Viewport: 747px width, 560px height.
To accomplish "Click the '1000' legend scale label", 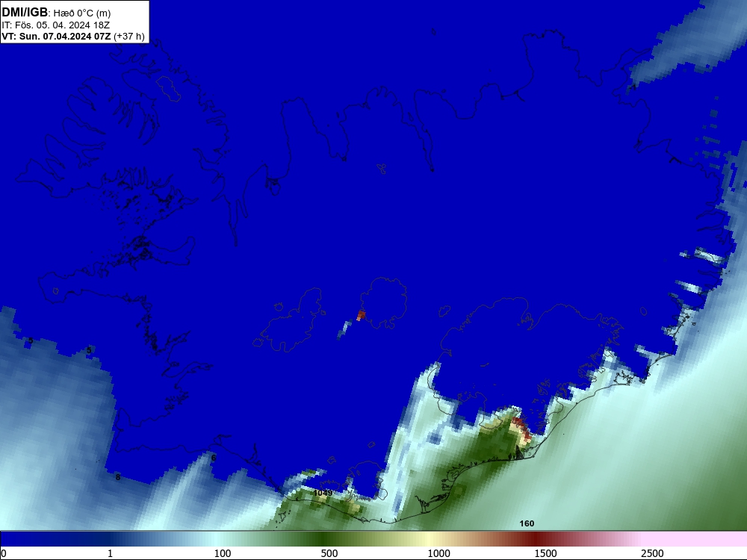I will pos(438,553).
